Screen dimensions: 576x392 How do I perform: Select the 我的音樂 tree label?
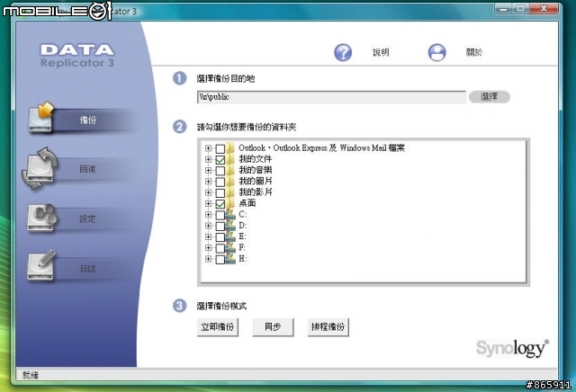pyautogui.click(x=256, y=170)
